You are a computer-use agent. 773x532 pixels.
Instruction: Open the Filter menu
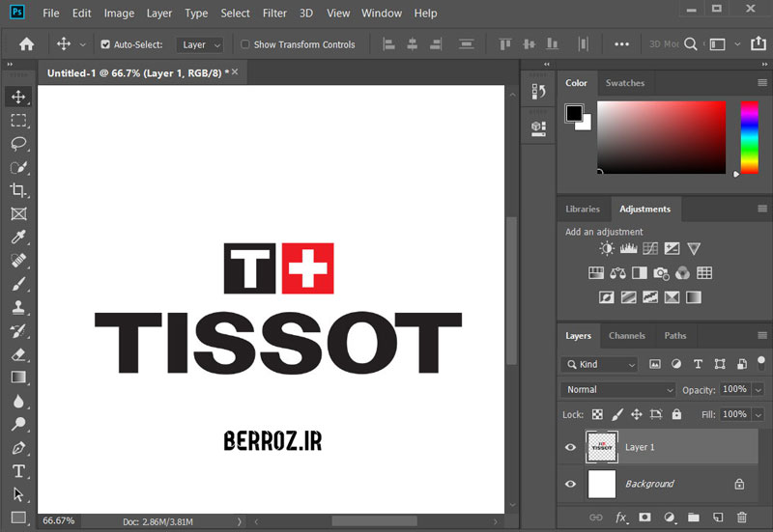[x=274, y=14]
